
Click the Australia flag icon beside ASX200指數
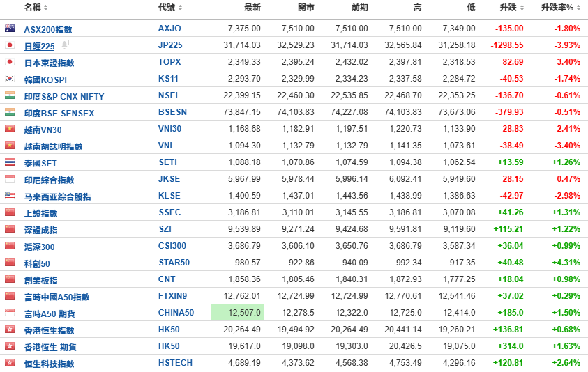click(x=10, y=29)
